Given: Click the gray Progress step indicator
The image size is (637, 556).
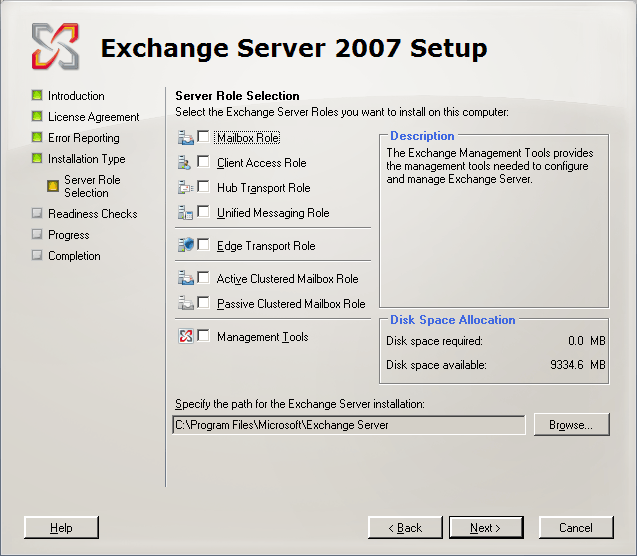Looking at the screenshot, I should [x=37, y=234].
